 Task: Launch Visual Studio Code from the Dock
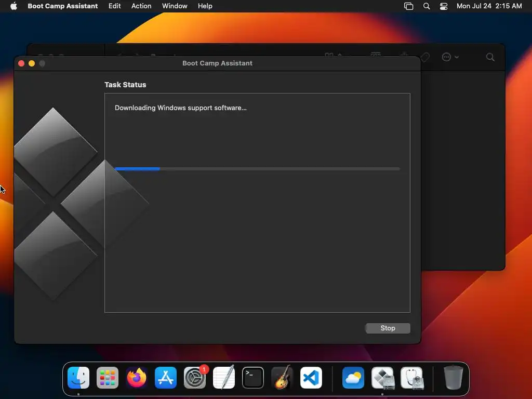pos(311,378)
